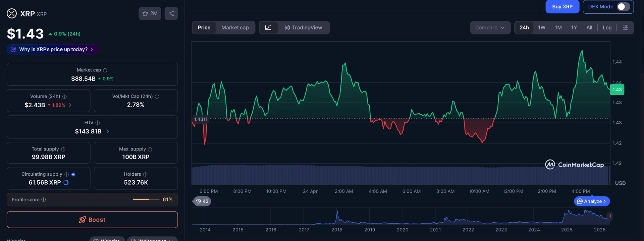Click the 523.76K holders value

136,182
